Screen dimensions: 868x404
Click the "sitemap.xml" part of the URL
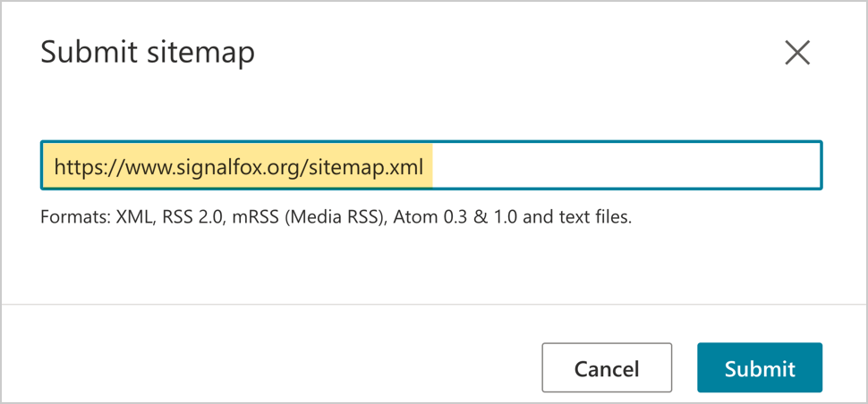pyautogui.click(x=367, y=166)
